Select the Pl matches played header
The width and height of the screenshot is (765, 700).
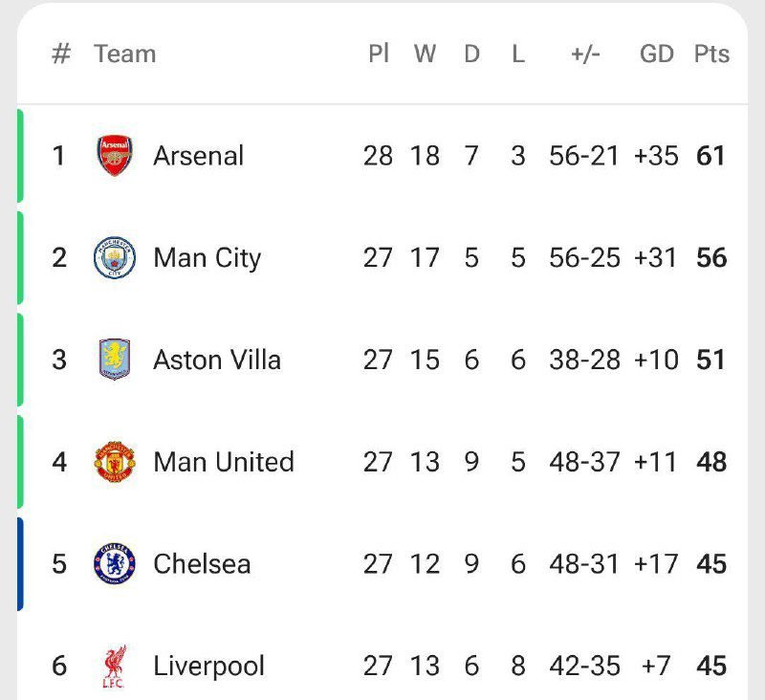point(379,54)
